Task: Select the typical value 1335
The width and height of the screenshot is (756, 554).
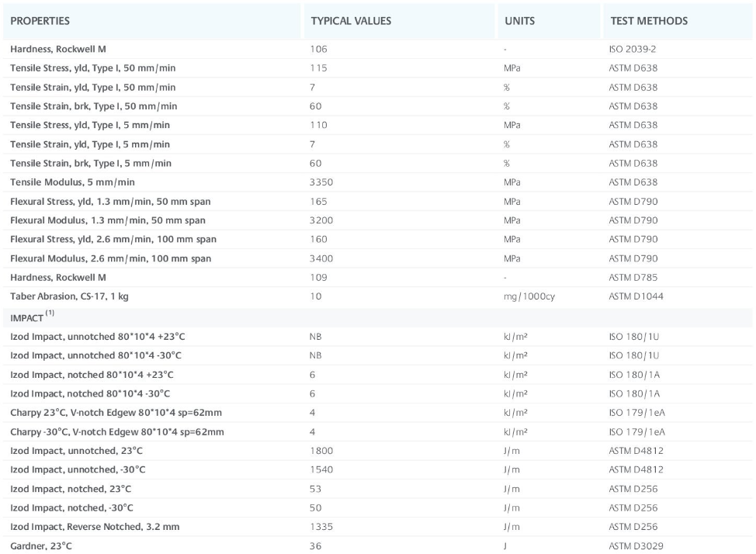Action: click(x=321, y=527)
